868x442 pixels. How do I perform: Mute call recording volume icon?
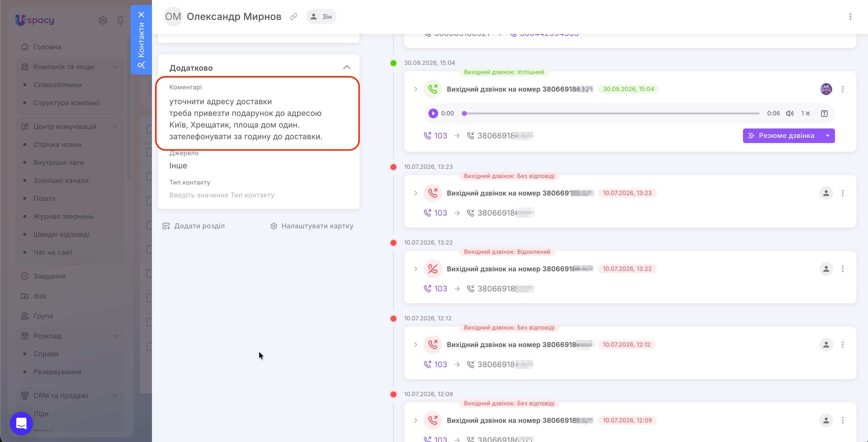[x=790, y=113]
